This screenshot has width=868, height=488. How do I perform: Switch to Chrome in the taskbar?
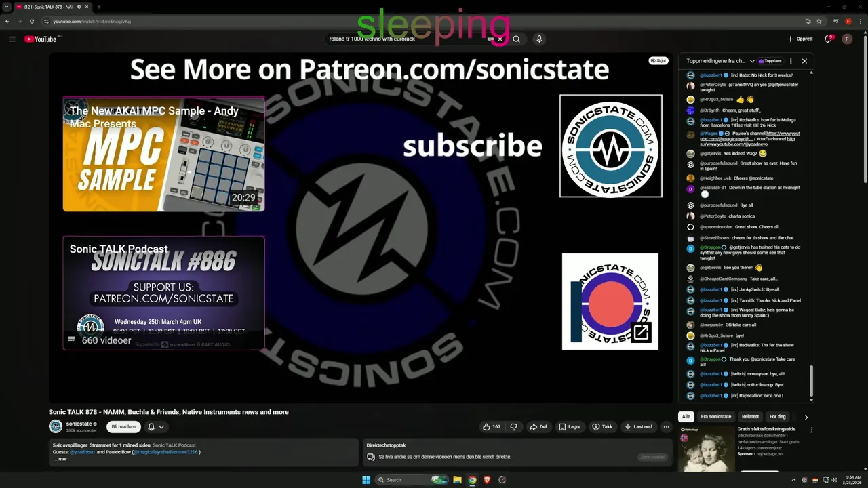click(472, 480)
